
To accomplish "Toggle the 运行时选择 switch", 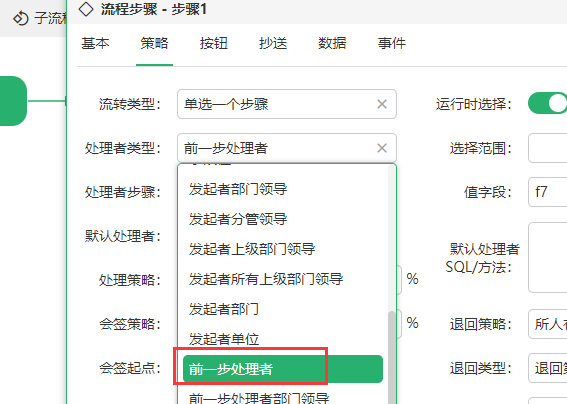I will [x=547, y=104].
